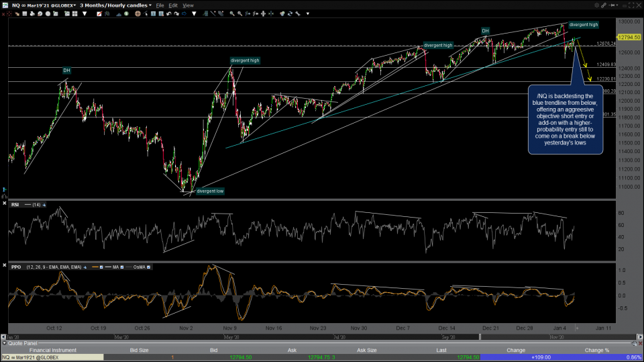Click the Change column header

pos(516,350)
